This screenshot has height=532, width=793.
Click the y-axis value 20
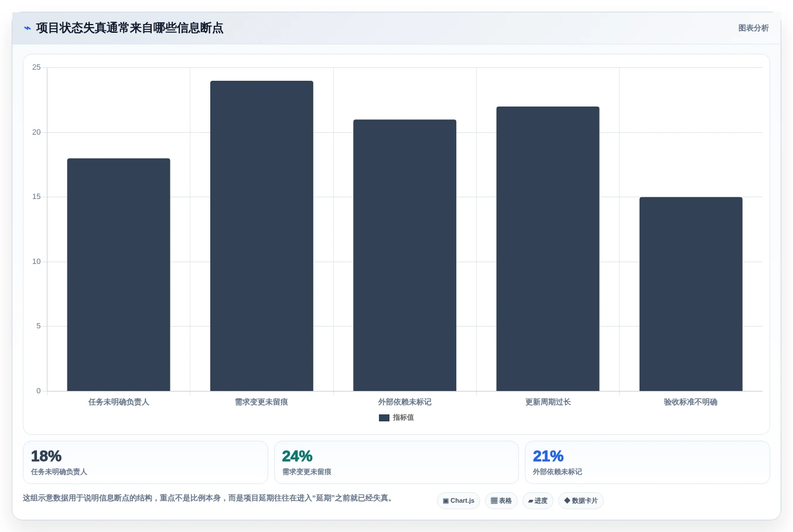[36, 132]
